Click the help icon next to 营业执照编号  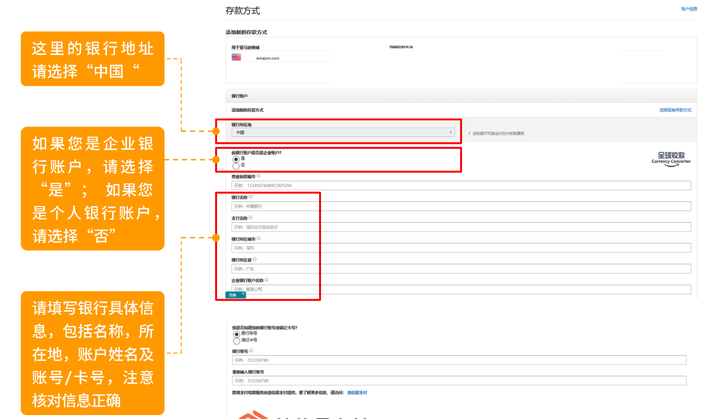[x=259, y=176]
